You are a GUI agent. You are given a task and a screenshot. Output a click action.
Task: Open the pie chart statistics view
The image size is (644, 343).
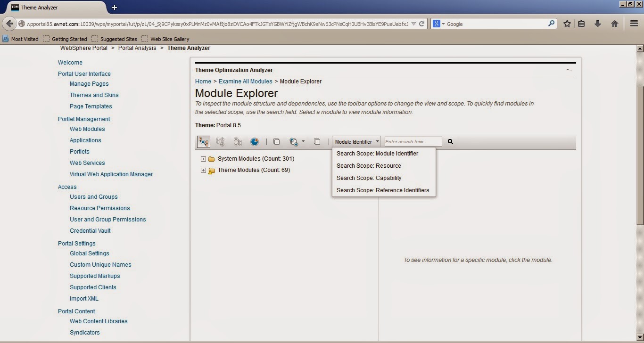pos(254,141)
